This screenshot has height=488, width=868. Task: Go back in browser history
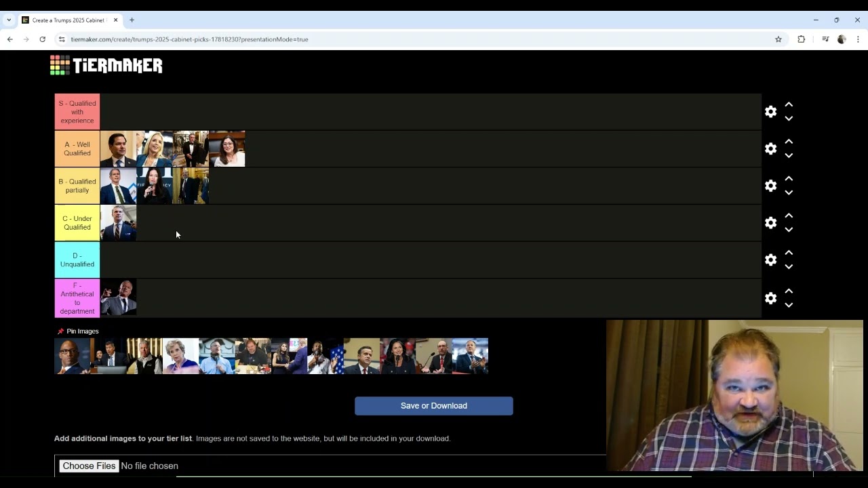[x=10, y=39]
